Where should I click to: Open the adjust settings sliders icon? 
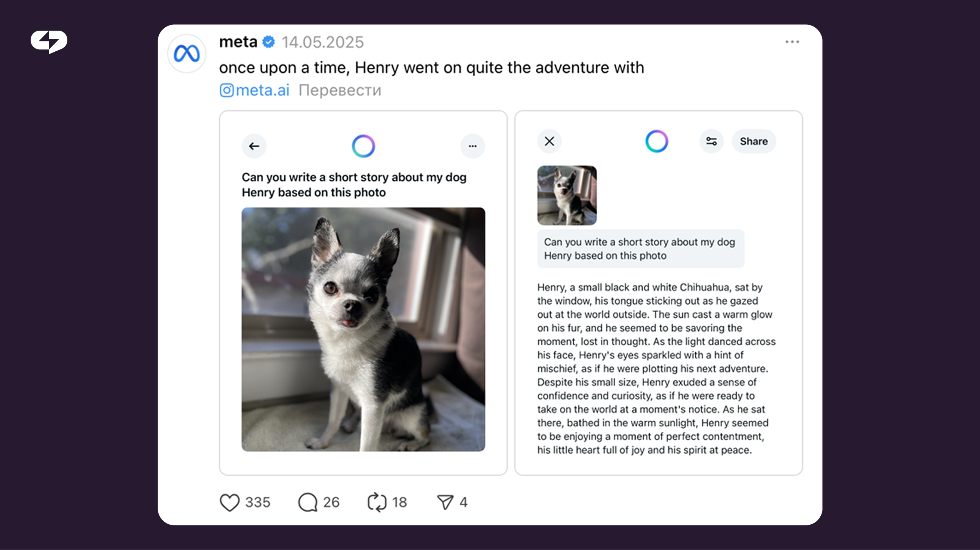coord(711,141)
